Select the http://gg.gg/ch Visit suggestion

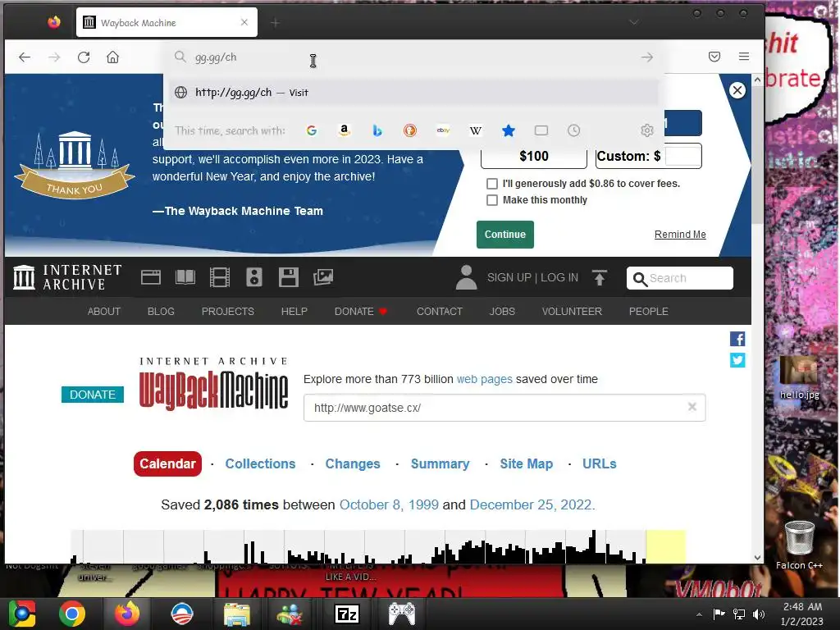coord(414,92)
